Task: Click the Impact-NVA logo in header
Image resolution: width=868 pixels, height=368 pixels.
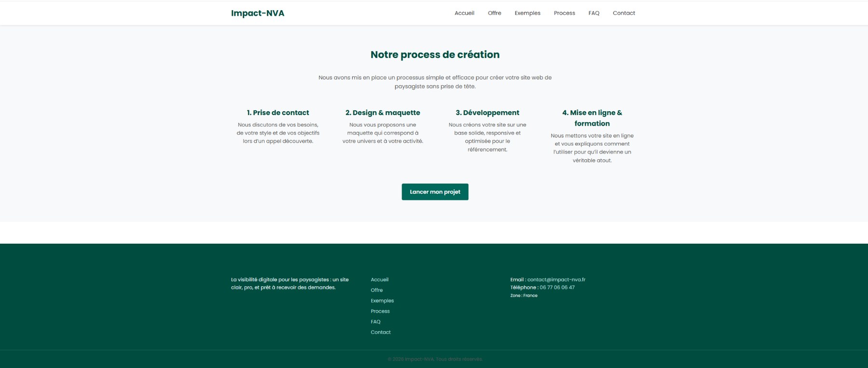Action: 258,13
